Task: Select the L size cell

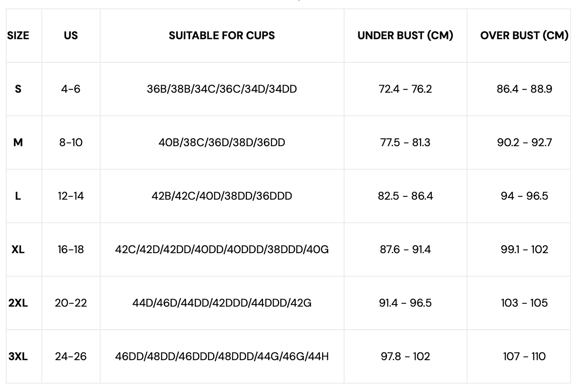Action: (18, 196)
